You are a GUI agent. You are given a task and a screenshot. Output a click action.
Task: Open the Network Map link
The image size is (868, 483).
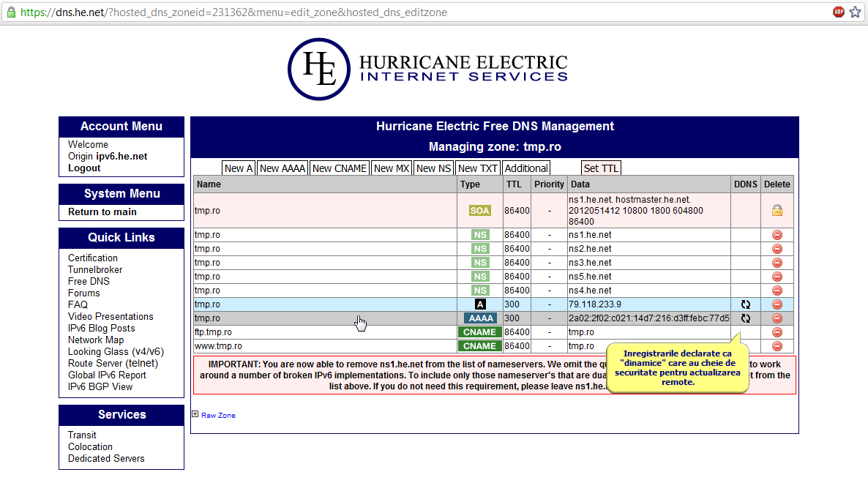tap(96, 340)
